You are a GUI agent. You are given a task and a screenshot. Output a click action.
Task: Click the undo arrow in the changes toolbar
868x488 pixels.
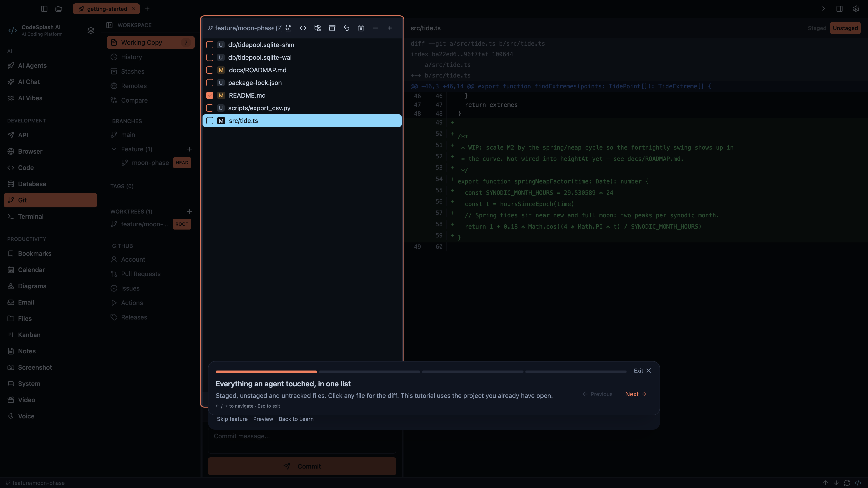click(346, 28)
